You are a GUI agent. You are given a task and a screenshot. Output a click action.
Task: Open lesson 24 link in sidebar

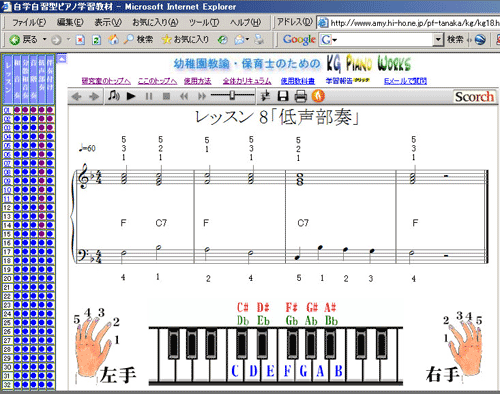7,314
